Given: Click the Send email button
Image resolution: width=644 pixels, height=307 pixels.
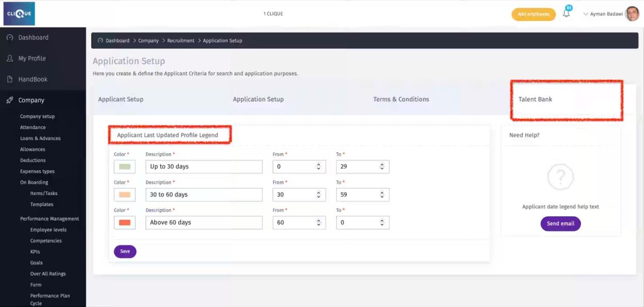Looking at the screenshot, I should pos(560,223).
